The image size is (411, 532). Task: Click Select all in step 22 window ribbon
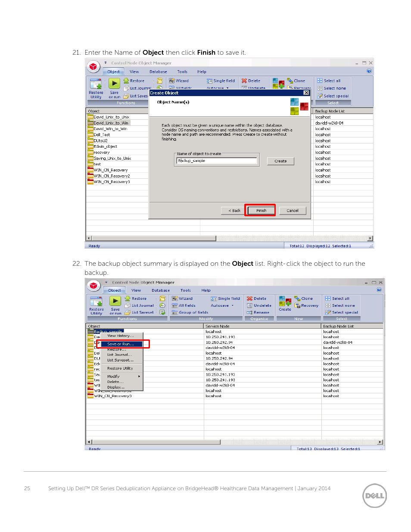(x=337, y=299)
